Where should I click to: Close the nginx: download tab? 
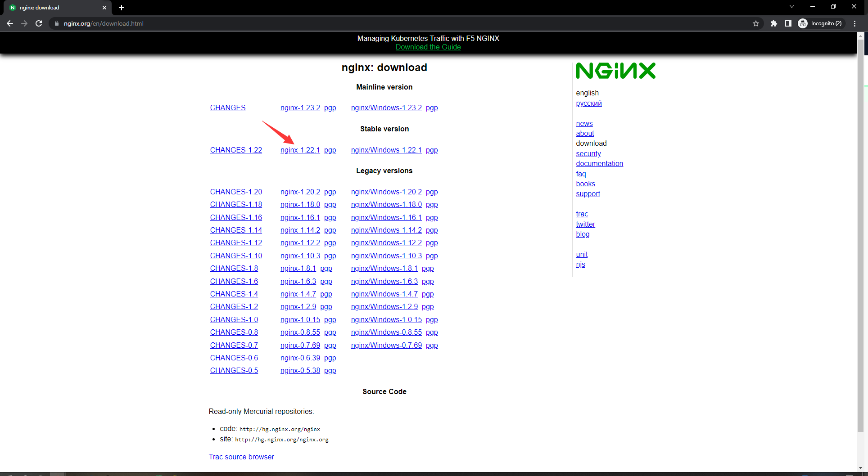(104, 8)
